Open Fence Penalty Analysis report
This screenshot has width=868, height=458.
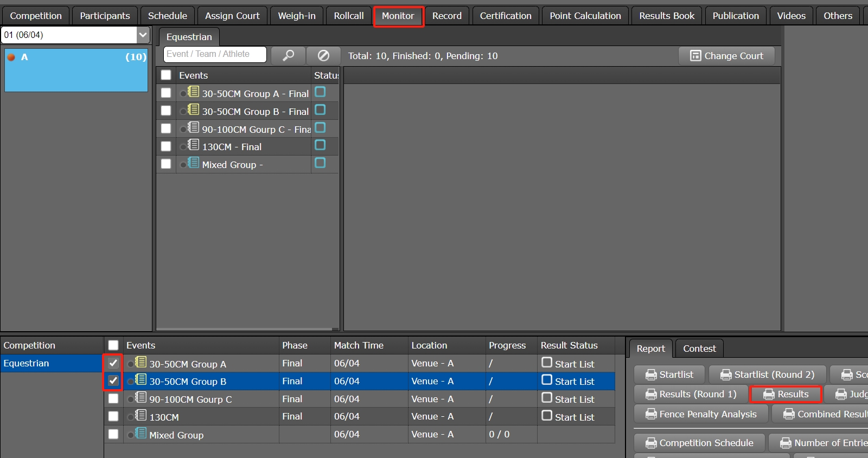pyautogui.click(x=701, y=414)
